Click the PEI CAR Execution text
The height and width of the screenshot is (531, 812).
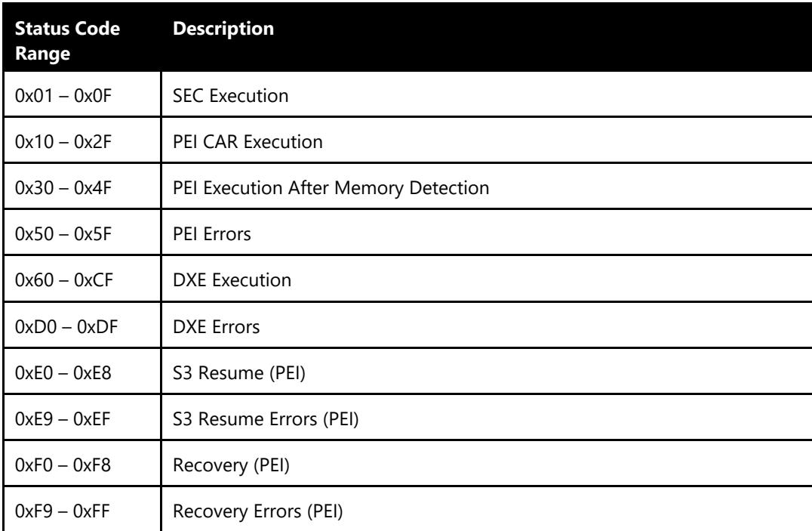pyautogui.click(x=248, y=141)
